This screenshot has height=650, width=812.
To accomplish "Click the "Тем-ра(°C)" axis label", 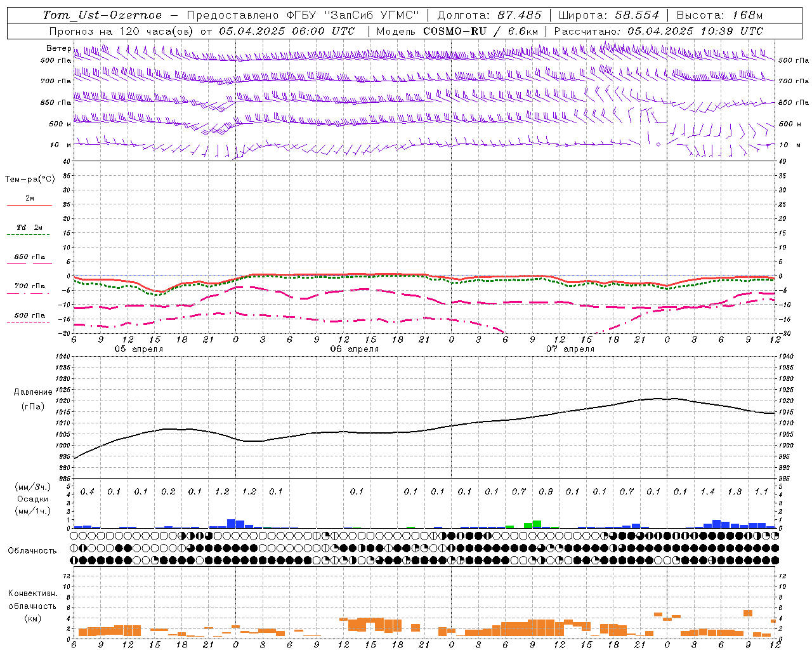I will tap(30, 180).
